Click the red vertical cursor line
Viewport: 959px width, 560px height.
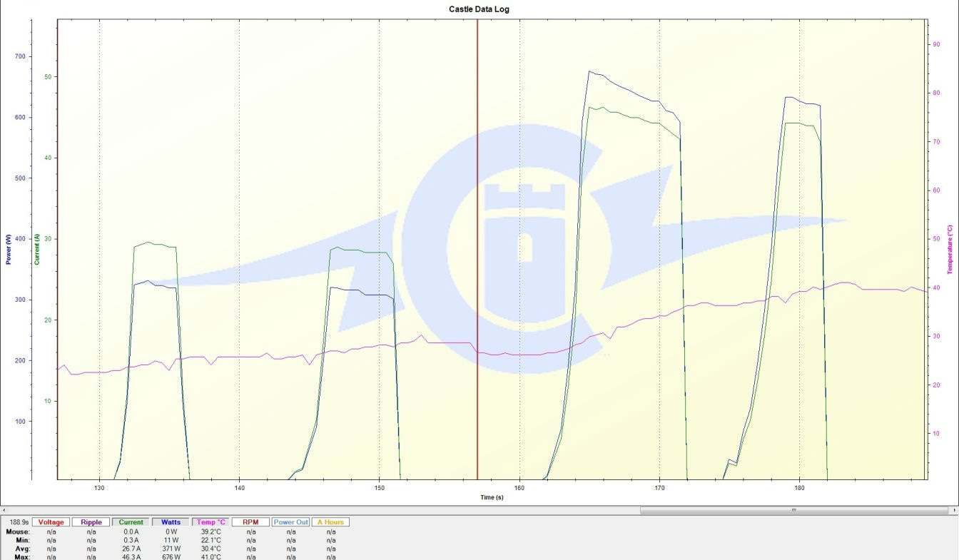[x=477, y=214]
